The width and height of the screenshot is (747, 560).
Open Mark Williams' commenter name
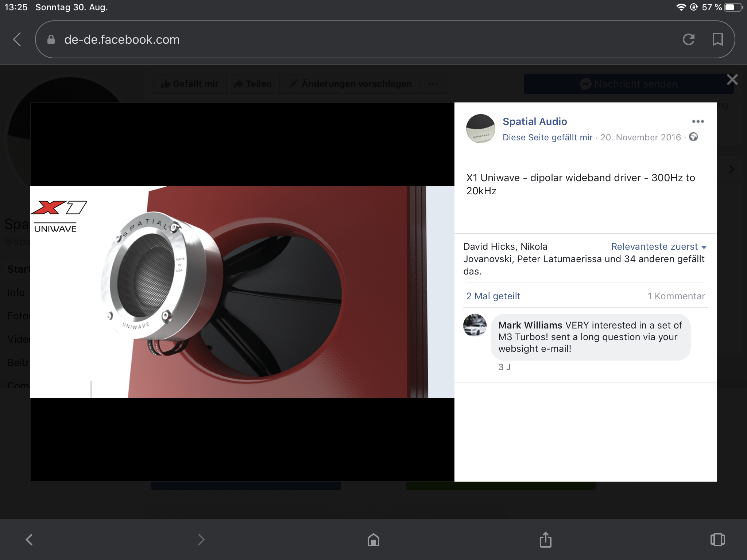pos(530,325)
